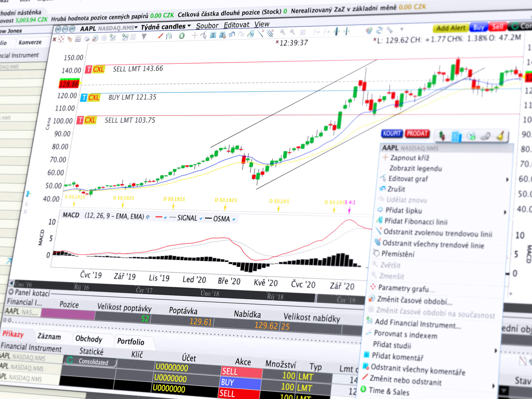Switch to the Záznam tab
Screen dimensions: 532x399
coord(49,336)
